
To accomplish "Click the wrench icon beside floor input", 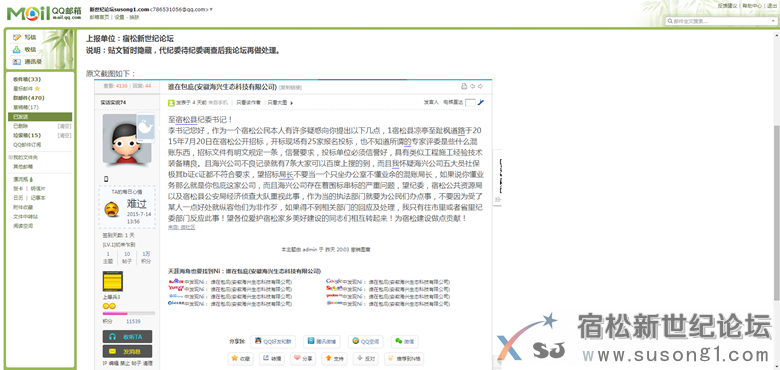I will [x=481, y=102].
